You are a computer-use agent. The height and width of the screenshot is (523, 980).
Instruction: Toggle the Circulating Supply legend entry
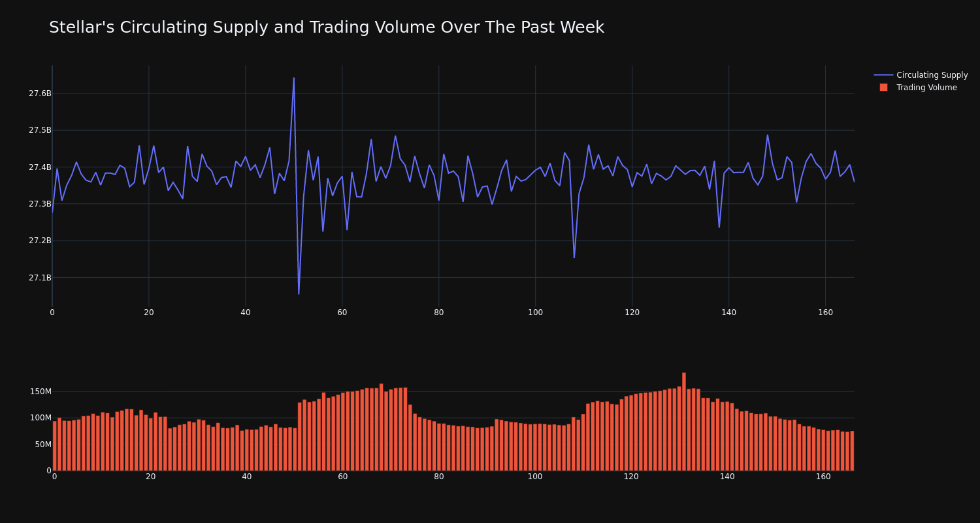point(921,75)
